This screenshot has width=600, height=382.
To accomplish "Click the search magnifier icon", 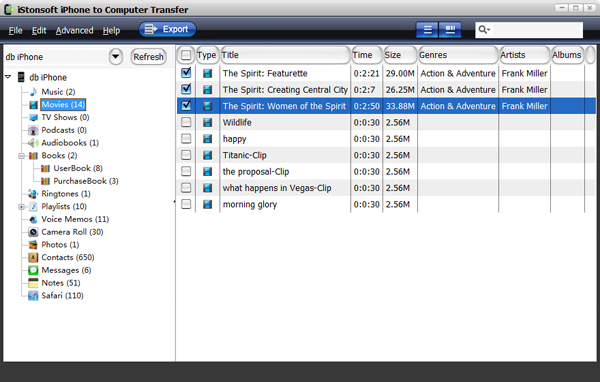I will [x=482, y=29].
